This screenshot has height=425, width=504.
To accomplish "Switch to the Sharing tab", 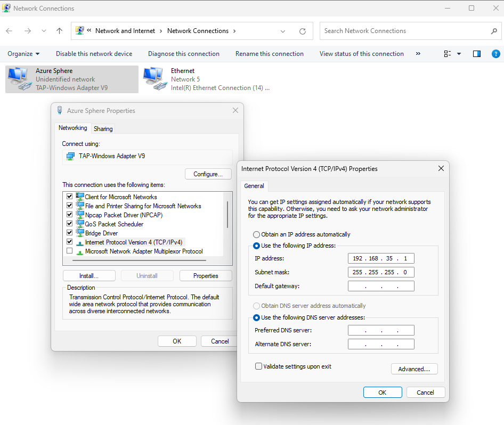I will pyautogui.click(x=103, y=129).
